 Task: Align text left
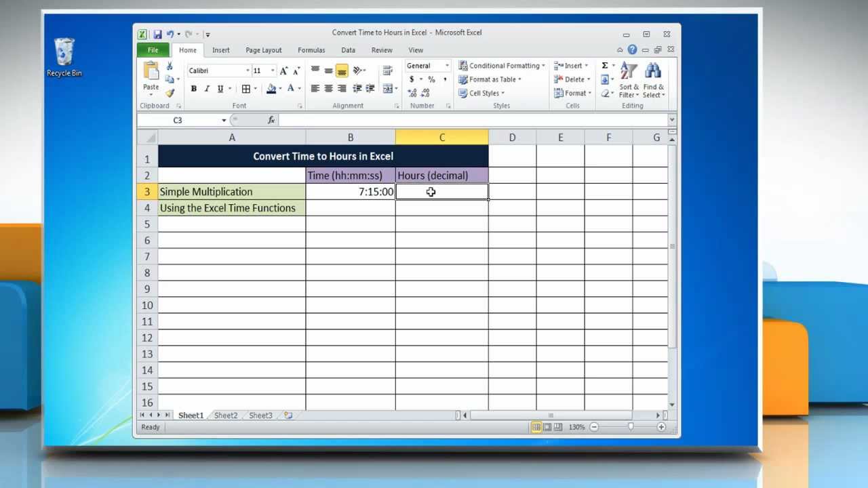tap(315, 89)
